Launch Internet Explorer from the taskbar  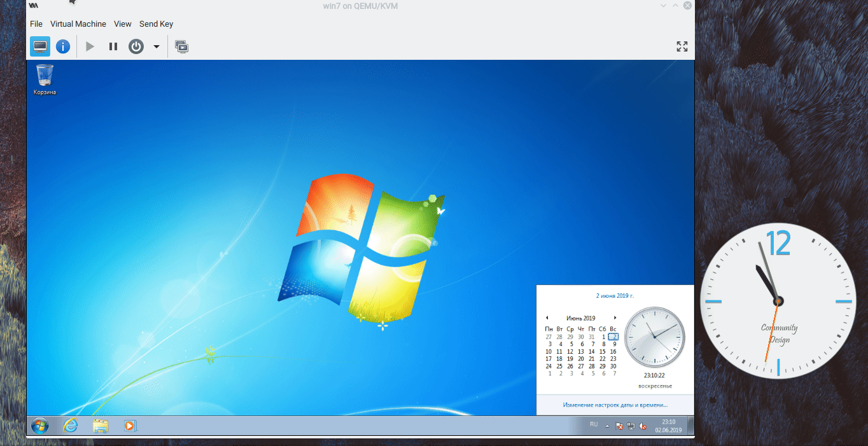(70, 426)
